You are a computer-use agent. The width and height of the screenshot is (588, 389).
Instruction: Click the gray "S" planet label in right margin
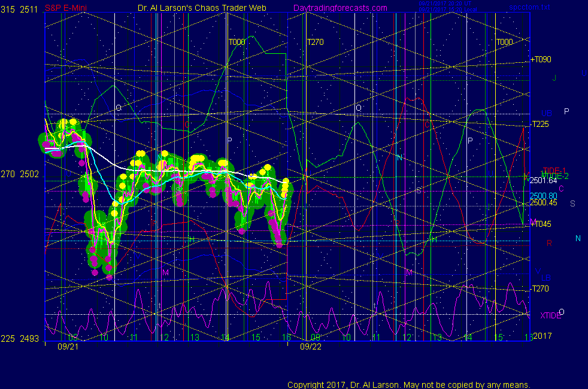(x=572, y=203)
